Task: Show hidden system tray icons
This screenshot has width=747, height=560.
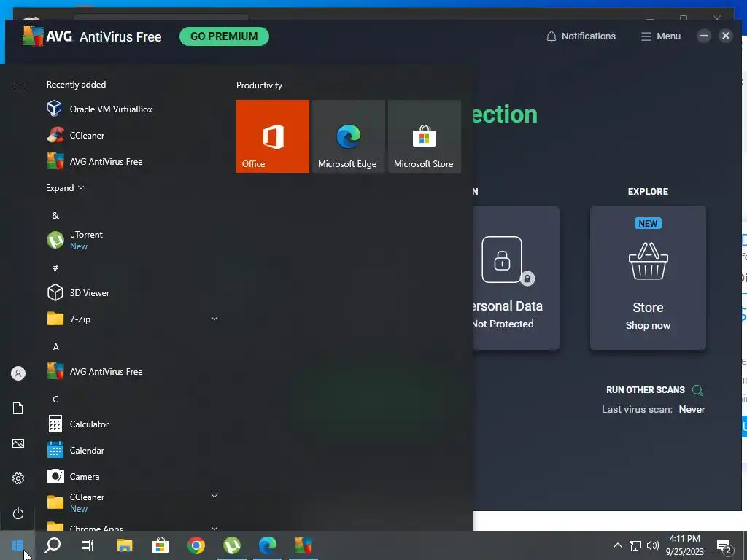Action: [x=617, y=545]
